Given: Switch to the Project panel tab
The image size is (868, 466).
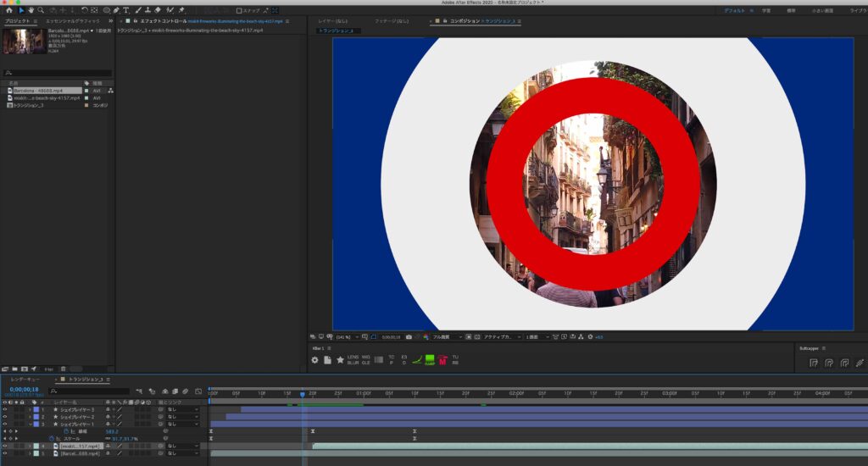Looking at the screenshot, I should pos(17,21).
